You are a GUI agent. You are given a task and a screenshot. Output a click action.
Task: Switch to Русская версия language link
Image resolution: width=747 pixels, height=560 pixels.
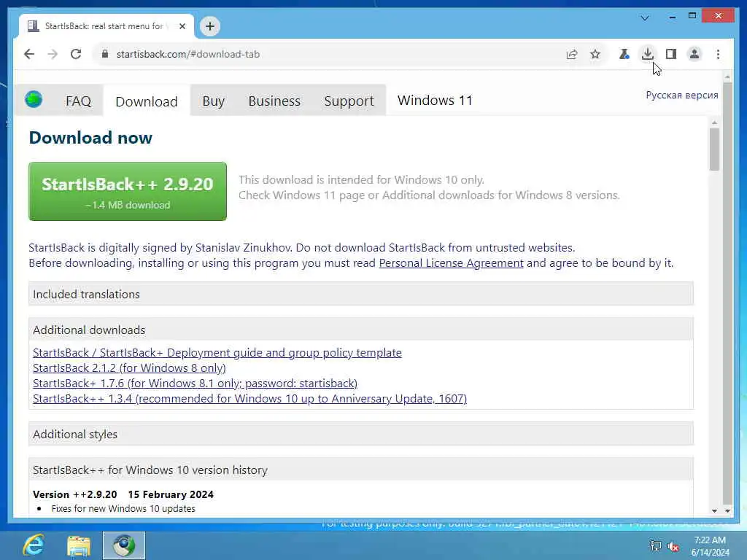[x=682, y=95]
